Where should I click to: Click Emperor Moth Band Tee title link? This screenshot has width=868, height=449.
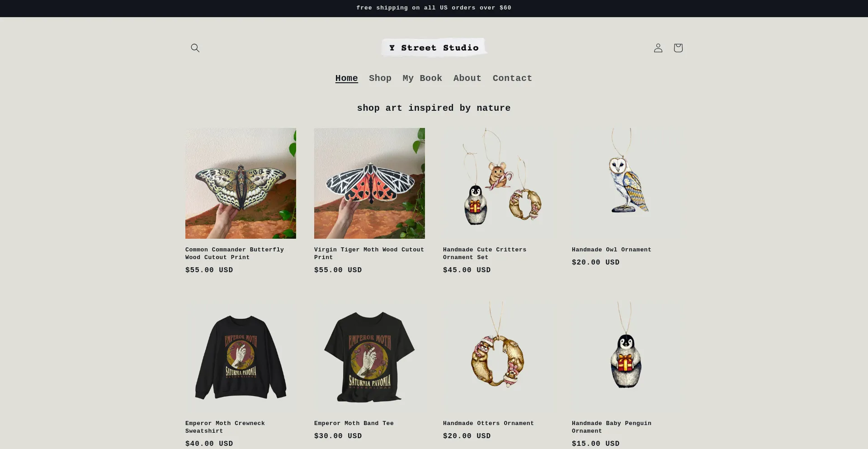[x=354, y=423]
